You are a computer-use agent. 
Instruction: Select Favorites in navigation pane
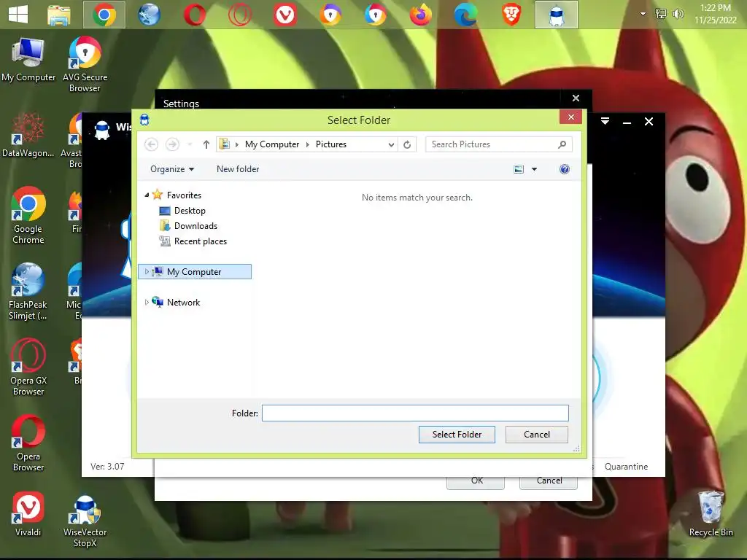(184, 195)
